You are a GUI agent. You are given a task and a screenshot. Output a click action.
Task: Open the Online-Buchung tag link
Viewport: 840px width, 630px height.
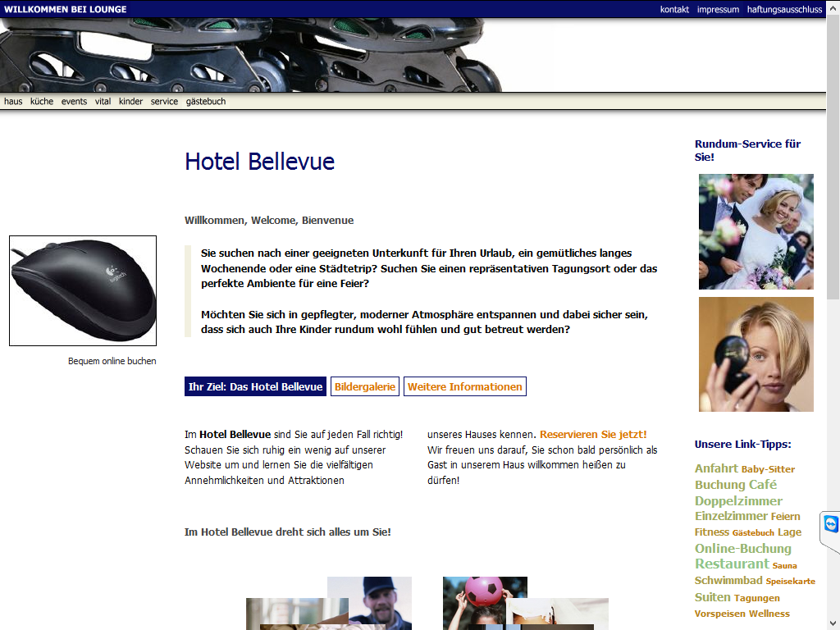point(743,549)
